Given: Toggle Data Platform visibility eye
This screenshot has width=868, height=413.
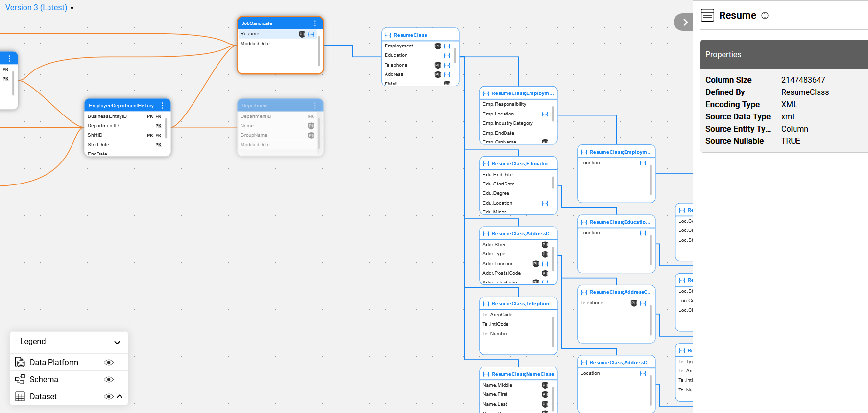Looking at the screenshot, I should coord(109,362).
